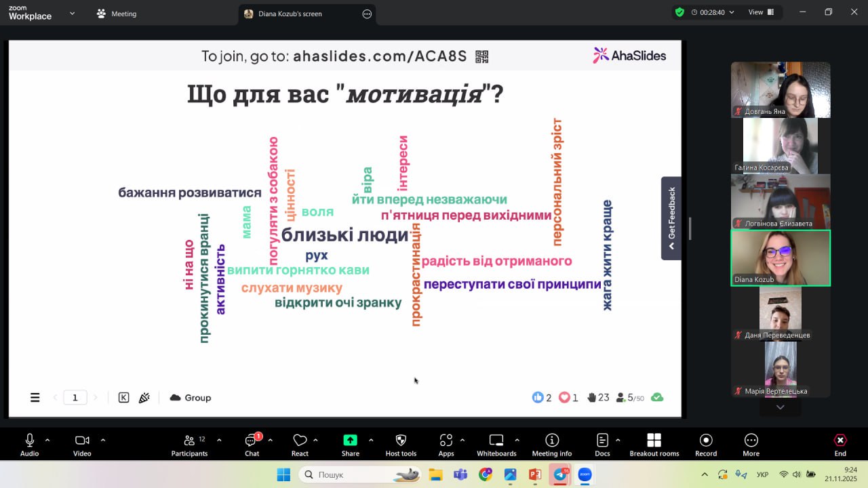This screenshot has width=868, height=488.
Task: Open the AhaSlides hamburger menu
Action: tap(35, 398)
